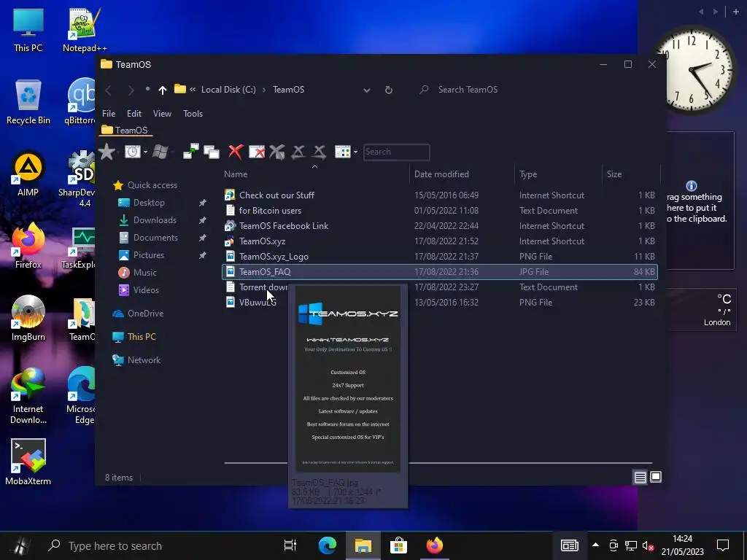Click the TeamOS_FAQ image preview thumbnail
This screenshot has width=747, height=560.
click(348, 379)
